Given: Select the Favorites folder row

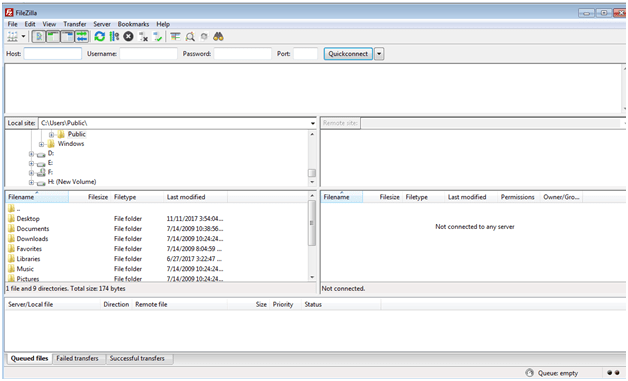Looking at the screenshot, I should point(156,249).
